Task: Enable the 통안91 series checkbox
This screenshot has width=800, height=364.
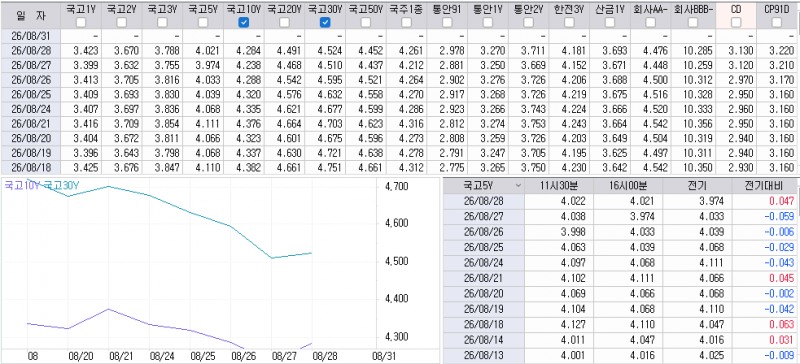Action: click(x=447, y=22)
